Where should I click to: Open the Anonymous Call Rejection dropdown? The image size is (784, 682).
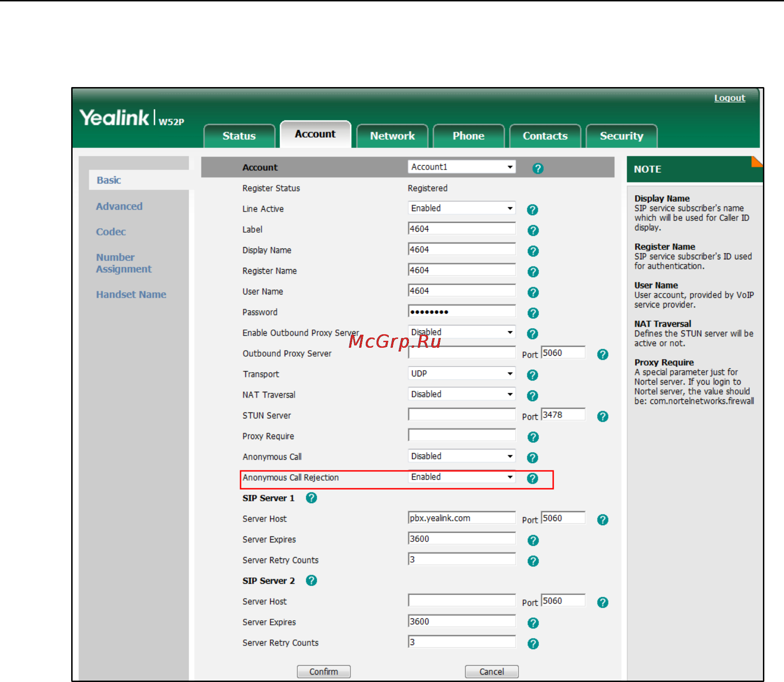coord(462,477)
